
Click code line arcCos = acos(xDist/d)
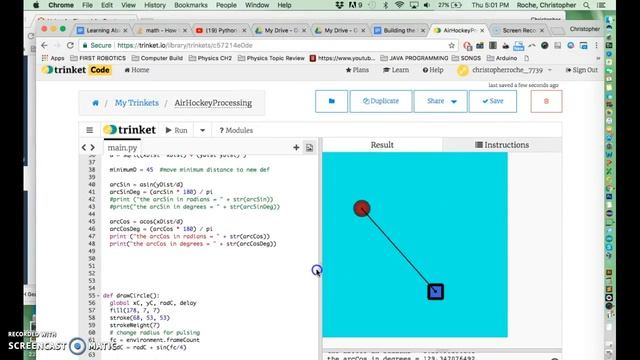point(146,222)
